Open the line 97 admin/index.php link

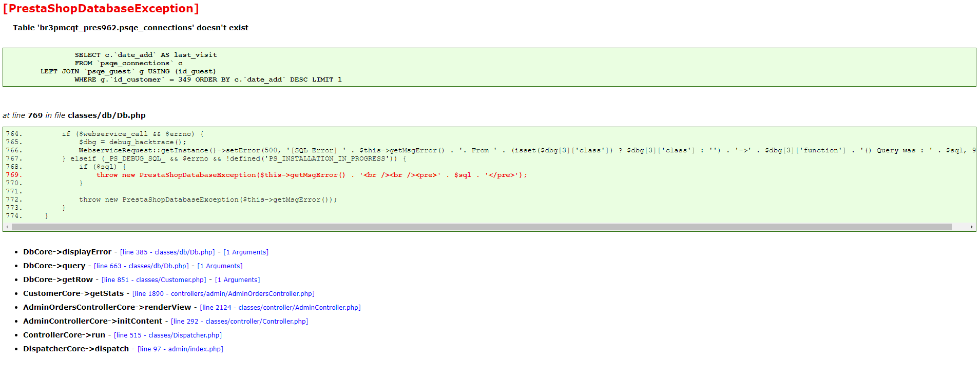180,349
